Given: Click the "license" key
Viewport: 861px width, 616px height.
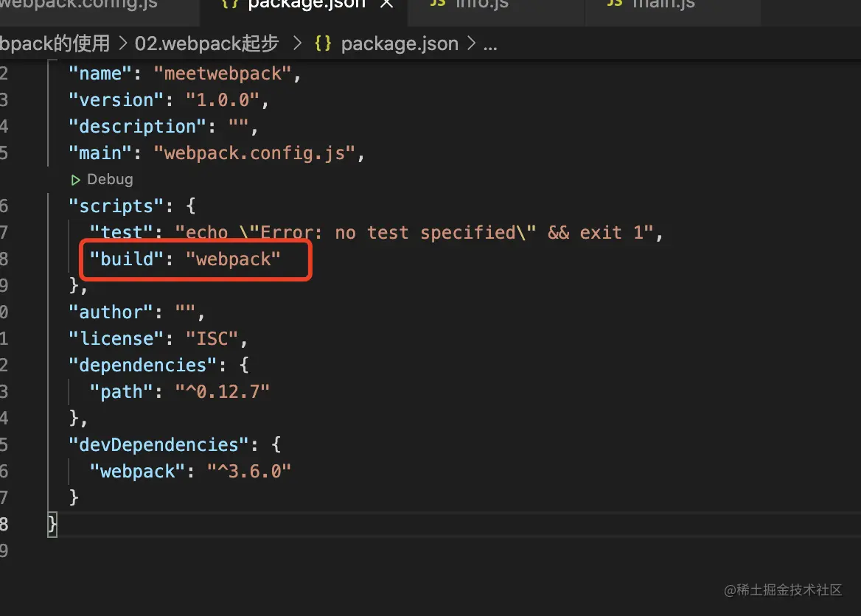Looking at the screenshot, I should 116,339.
